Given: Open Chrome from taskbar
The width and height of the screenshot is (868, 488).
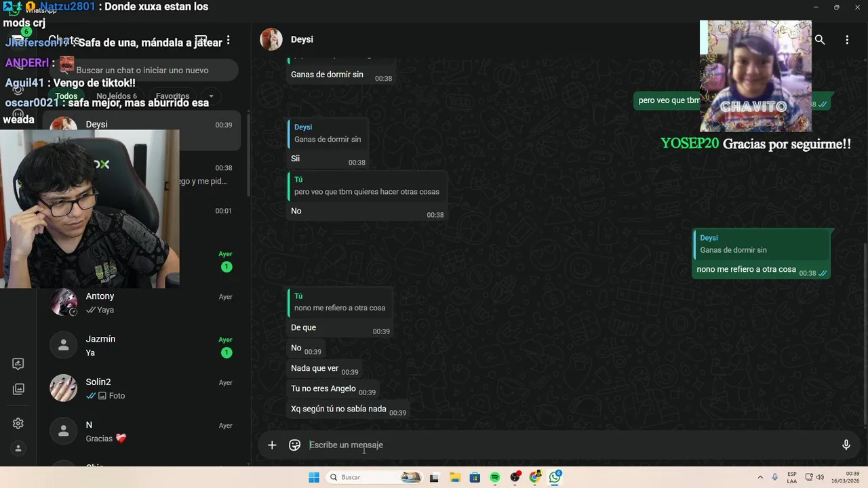Looking at the screenshot, I should pos(535,477).
